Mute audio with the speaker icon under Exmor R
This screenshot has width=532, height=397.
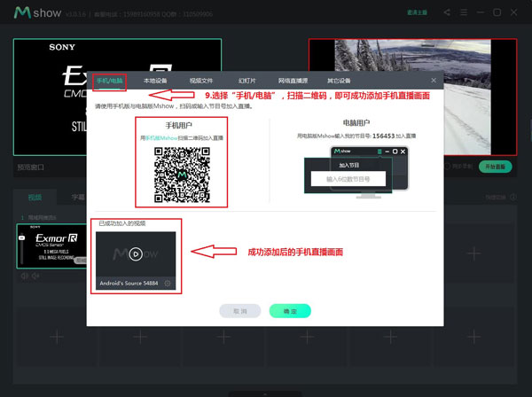(25, 276)
